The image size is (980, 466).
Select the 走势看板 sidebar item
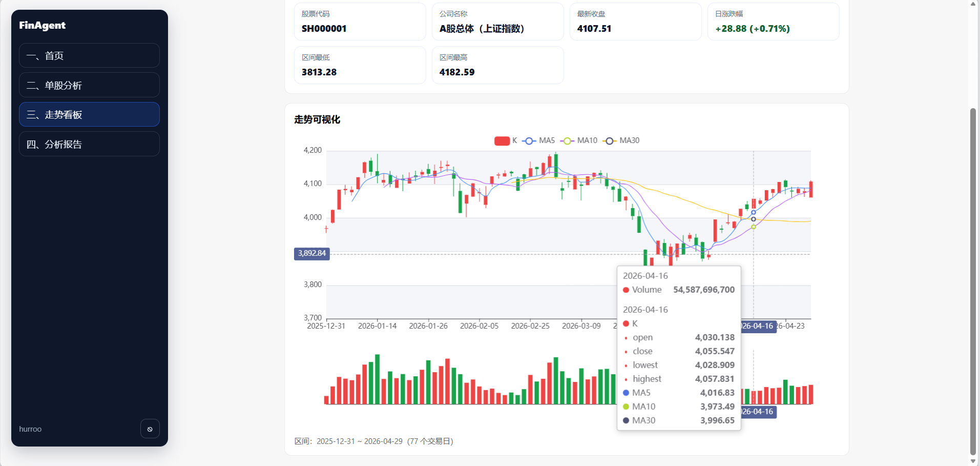(x=89, y=114)
